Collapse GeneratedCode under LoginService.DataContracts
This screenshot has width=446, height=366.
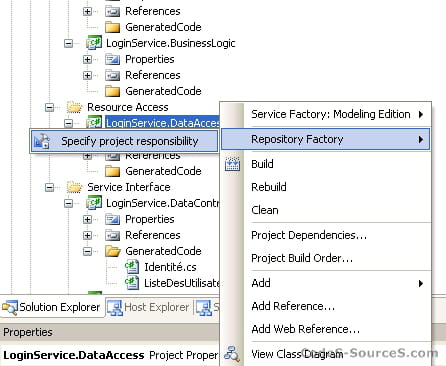[x=87, y=251]
